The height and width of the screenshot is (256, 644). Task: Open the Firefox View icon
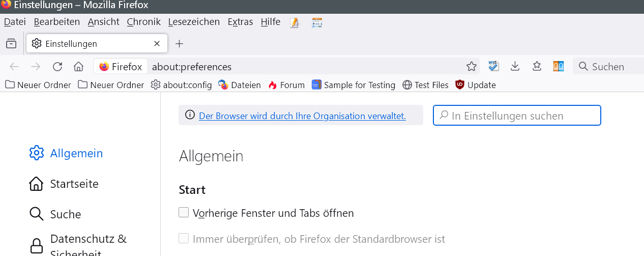click(11, 44)
